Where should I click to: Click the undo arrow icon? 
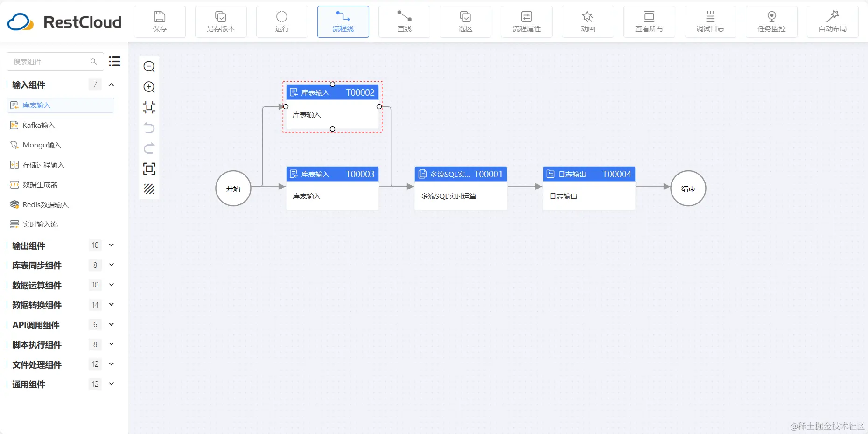pos(149,128)
